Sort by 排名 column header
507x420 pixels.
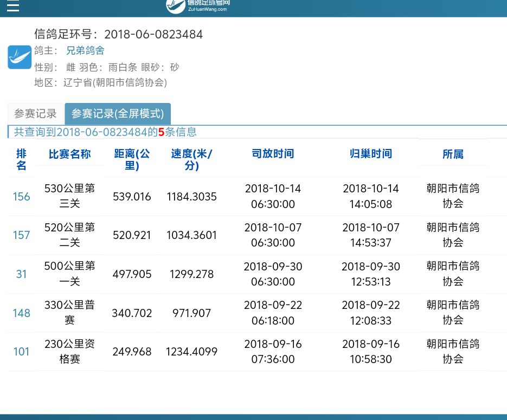[x=21, y=159]
